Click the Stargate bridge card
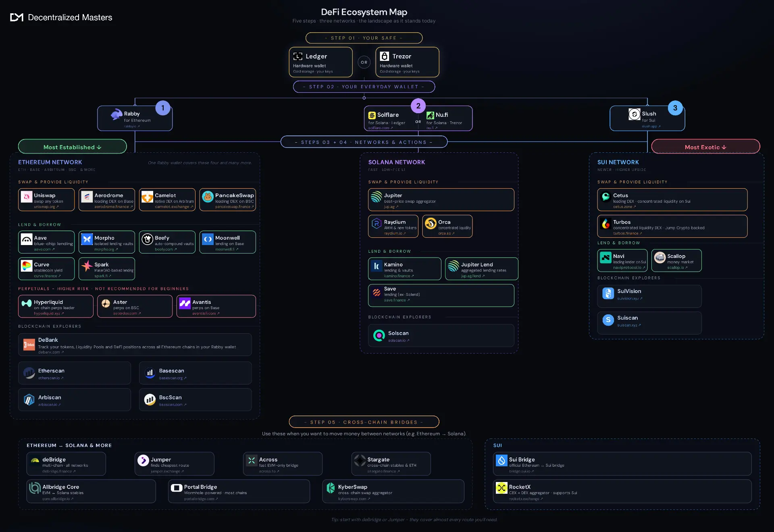Screen dimensions: 774x532 (391, 463)
